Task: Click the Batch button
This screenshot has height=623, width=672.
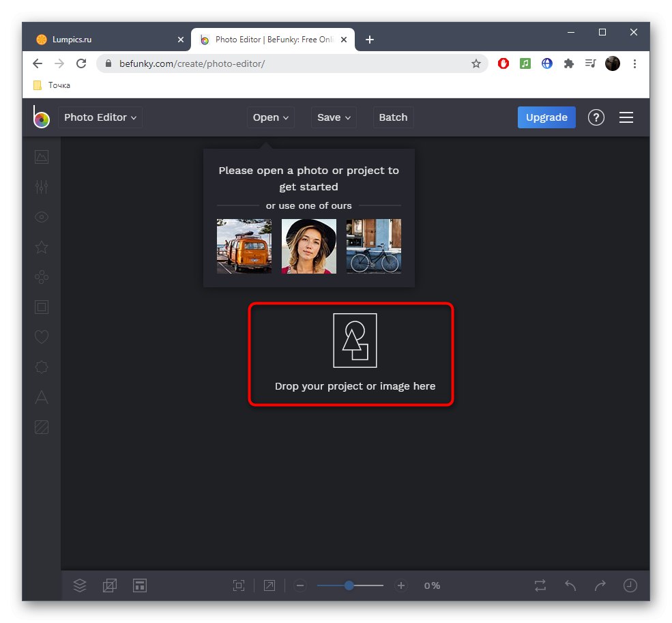Action: tap(393, 117)
